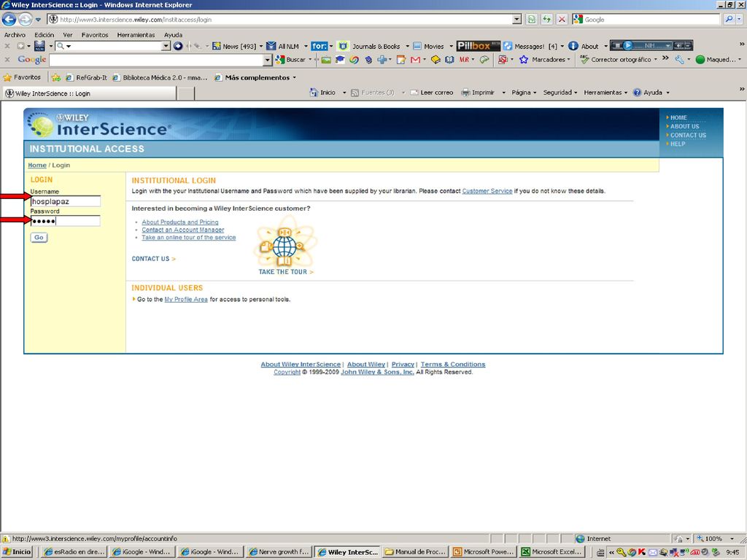The width and height of the screenshot is (747, 560).
Task: Click the Imprimir printer icon
Action: (465, 93)
